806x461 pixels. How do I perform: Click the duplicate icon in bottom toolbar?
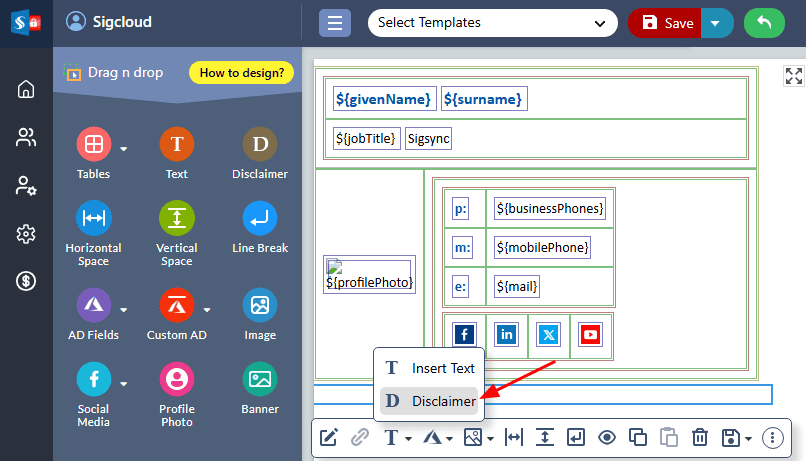(637, 437)
